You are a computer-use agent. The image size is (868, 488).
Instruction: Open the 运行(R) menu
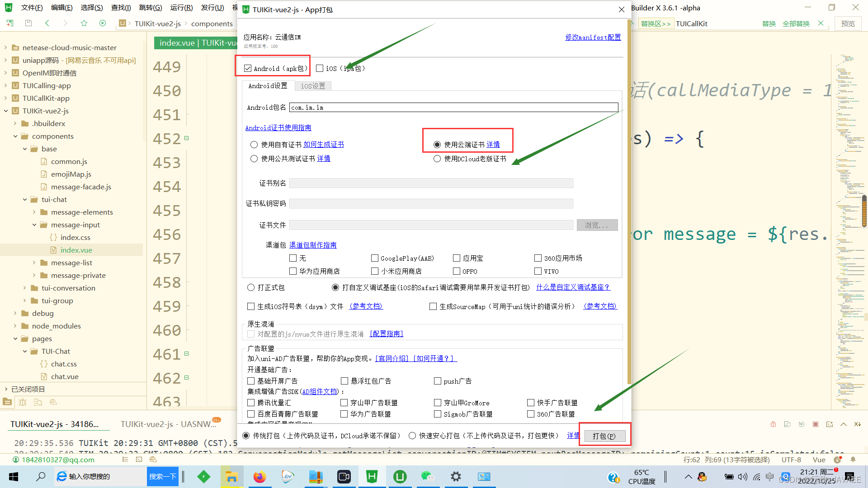[x=181, y=8]
